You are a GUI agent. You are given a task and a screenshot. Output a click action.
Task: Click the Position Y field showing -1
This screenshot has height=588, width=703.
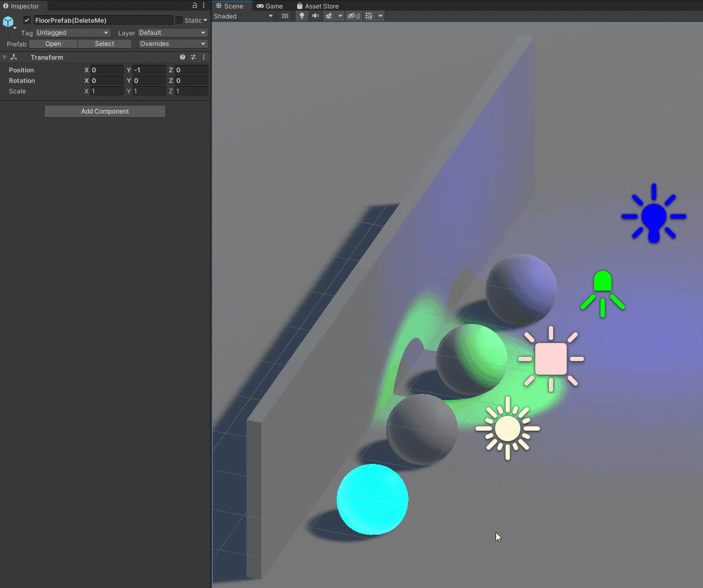click(x=149, y=70)
